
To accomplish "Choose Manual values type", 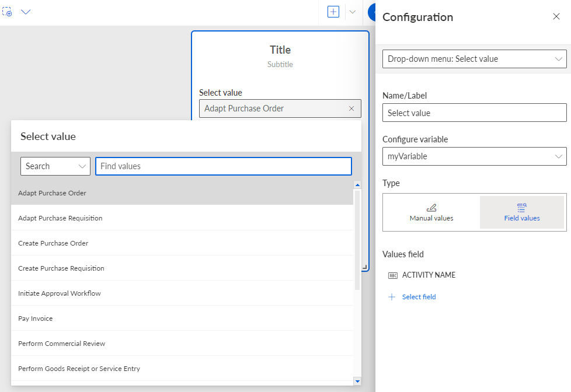I will point(431,212).
